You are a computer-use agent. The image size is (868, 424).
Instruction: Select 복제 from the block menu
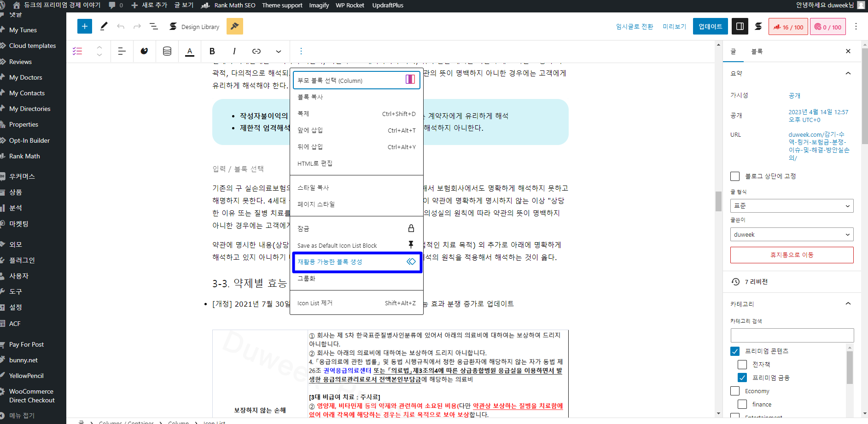click(357, 114)
